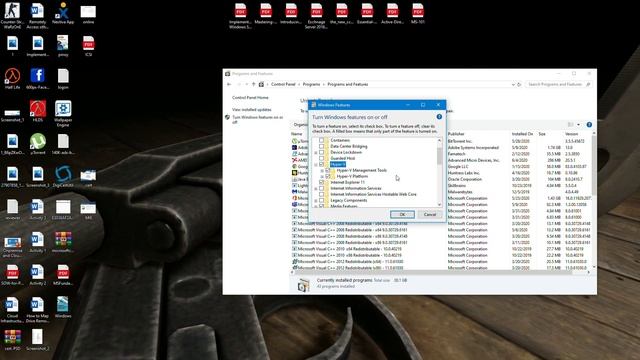Viewport: 640px width, 360px height.
Task: Open the address bar history dropdown
Action: pyautogui.click(x=513, y=84)
